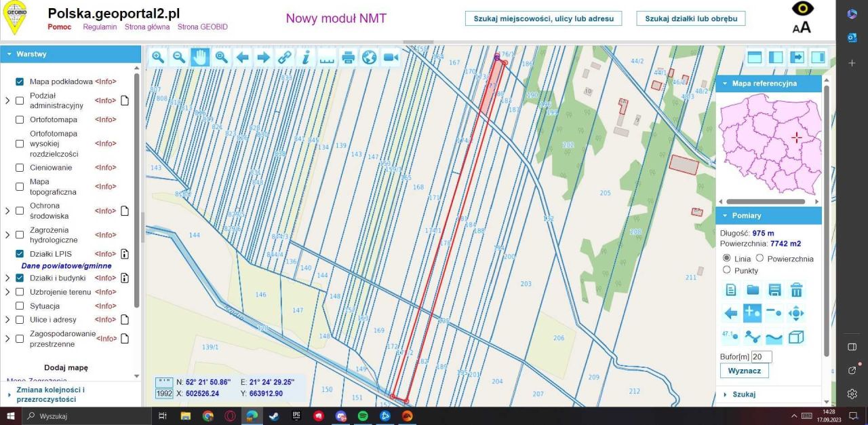This screenshot has width=868, height=425.
Task: Delete measurements with the trash icon
Action: (x=796, y=290)
